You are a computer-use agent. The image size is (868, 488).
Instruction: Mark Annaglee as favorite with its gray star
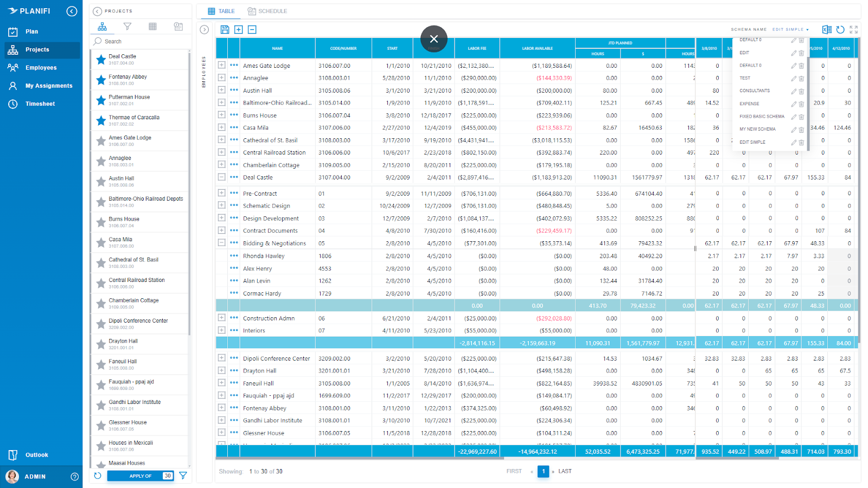(101, 161)
